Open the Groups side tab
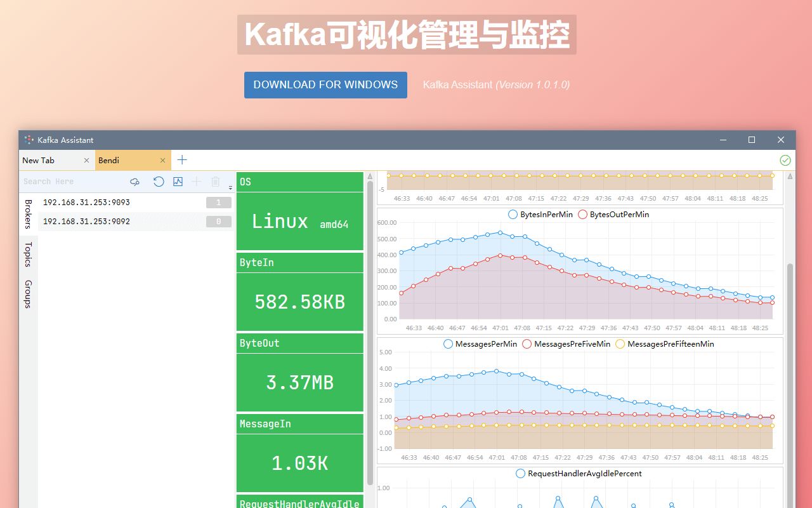The height and width of the screenshot is (508, 812). pyautogui.click(x=28, y=293)
